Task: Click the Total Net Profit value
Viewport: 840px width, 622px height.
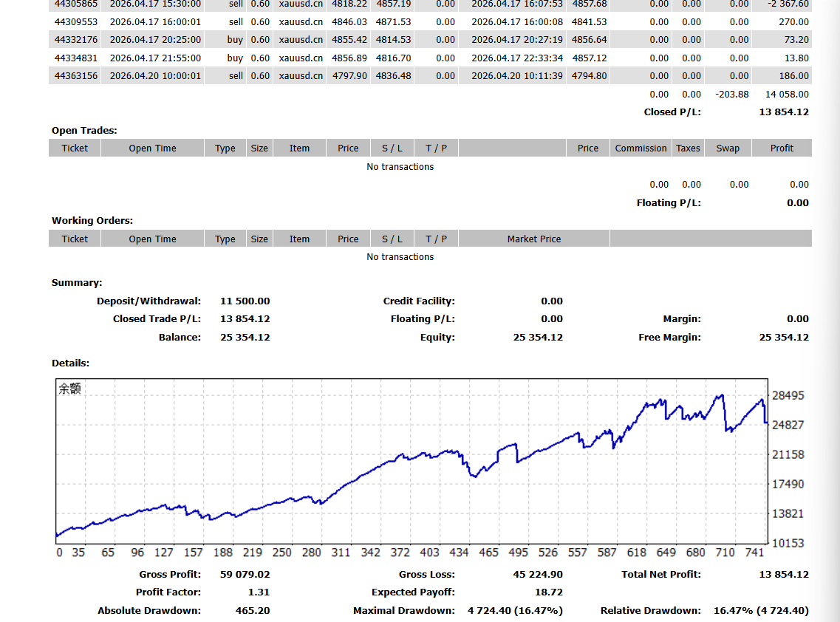Action: pos(784,574)
